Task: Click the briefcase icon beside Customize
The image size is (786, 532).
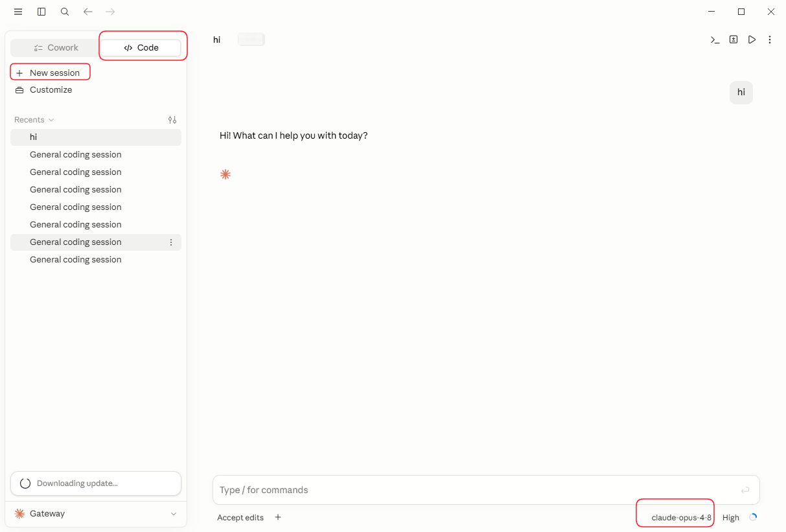Action: point(19,90)
